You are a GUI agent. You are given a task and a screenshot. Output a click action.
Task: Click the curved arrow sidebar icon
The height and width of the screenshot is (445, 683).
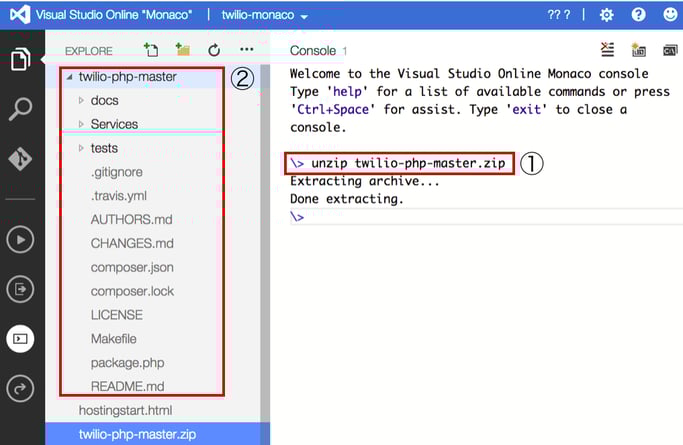(x=20, y=388)
